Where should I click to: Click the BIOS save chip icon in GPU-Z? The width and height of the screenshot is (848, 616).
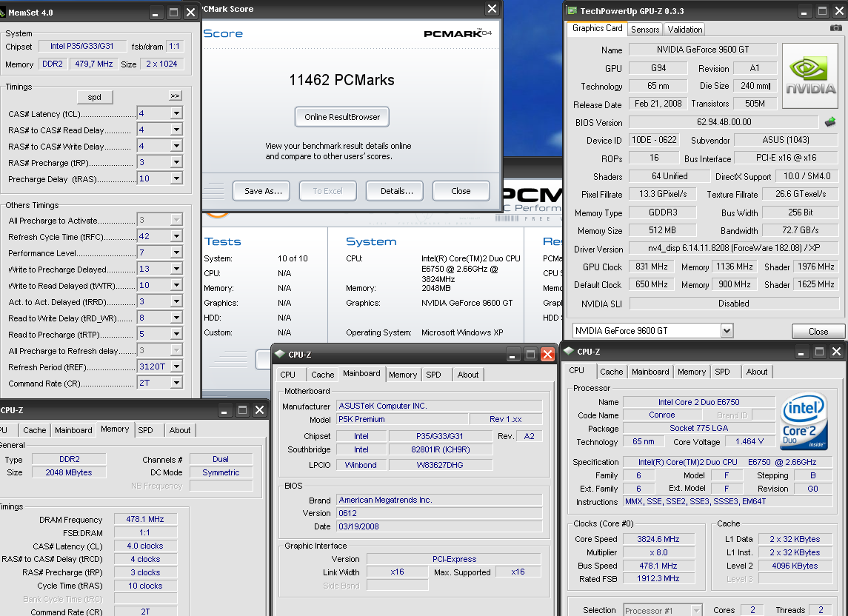(x=830, y=122)
